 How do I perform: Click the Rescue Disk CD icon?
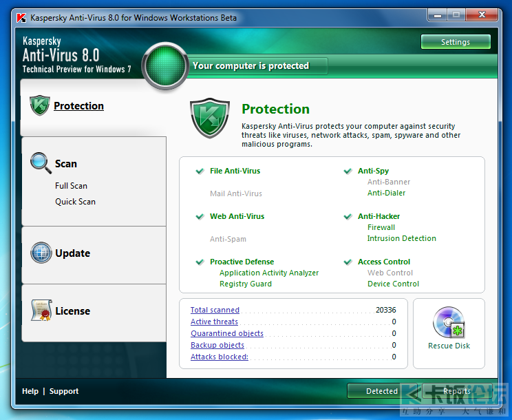(x=449, y=323)
